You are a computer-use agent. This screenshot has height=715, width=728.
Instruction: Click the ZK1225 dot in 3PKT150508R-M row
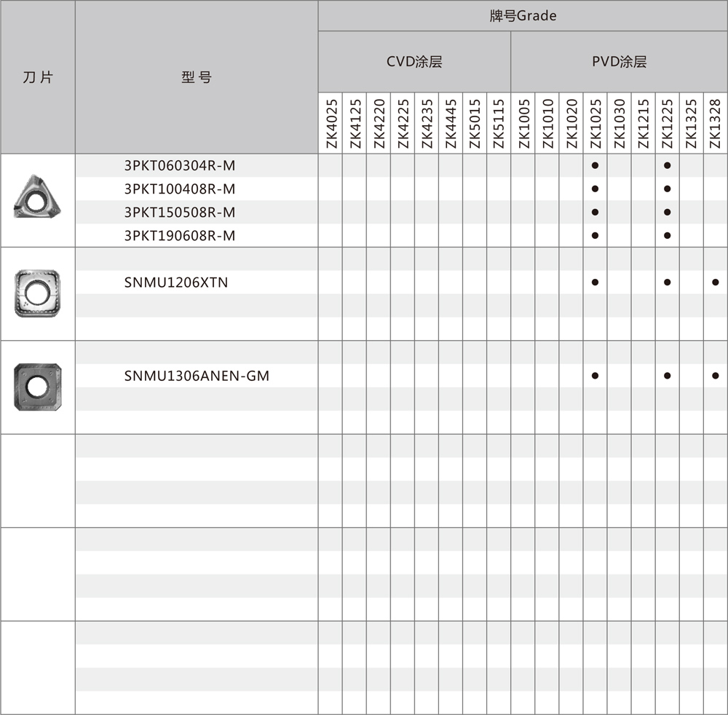(667, 212)
